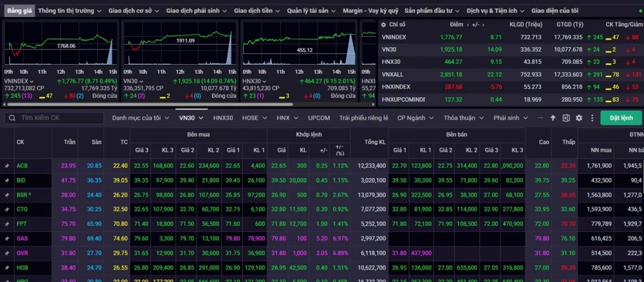Expand CP Ngành sector dropdown
644x282 pixels.
415,118
